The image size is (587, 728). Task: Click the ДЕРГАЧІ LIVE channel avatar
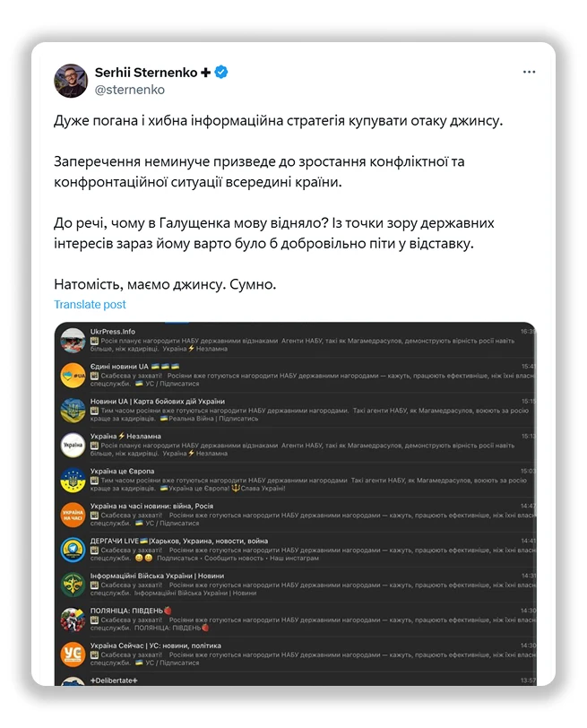coord(73,550)
